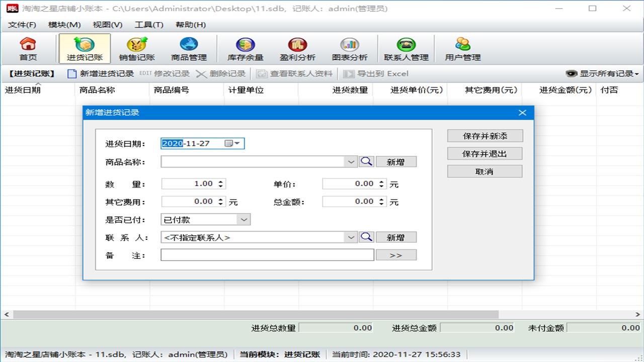The image size is (644, 362).
Task: Open the 图表分析 module icon
Action: pyautogui.click(x=350, y=48)
